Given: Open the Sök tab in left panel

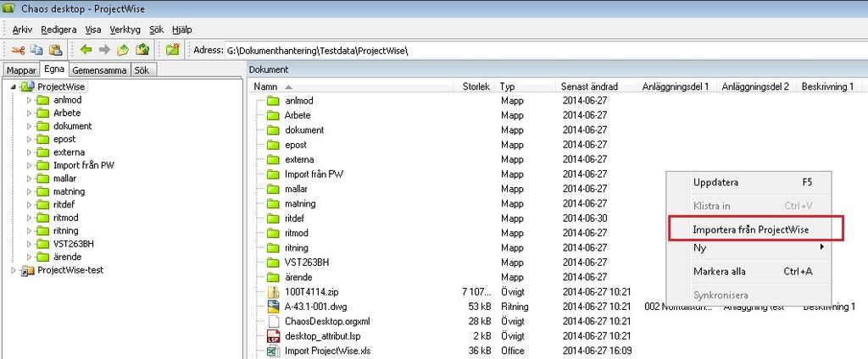Looking at the screenshot, I should [142, 70].
